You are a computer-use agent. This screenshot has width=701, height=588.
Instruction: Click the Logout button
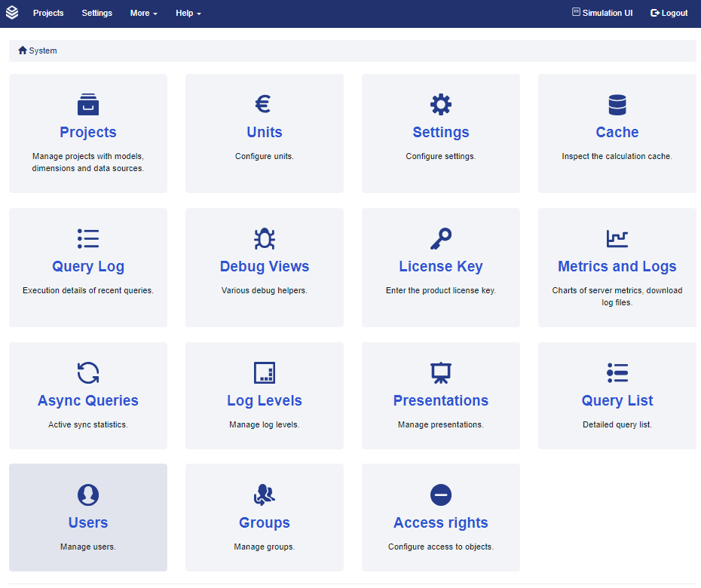coord(669,13)
